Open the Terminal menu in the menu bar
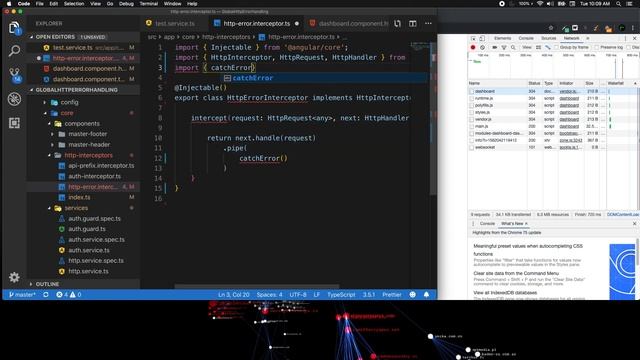This screenshot has width=640, height=360. (149, 4)
